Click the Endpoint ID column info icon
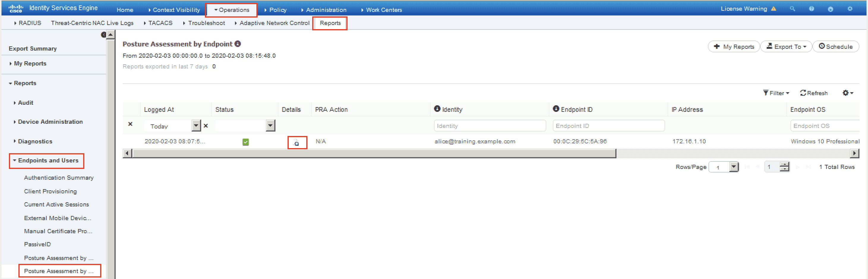Viewport: 868px width, 279px height. point(556,109)
